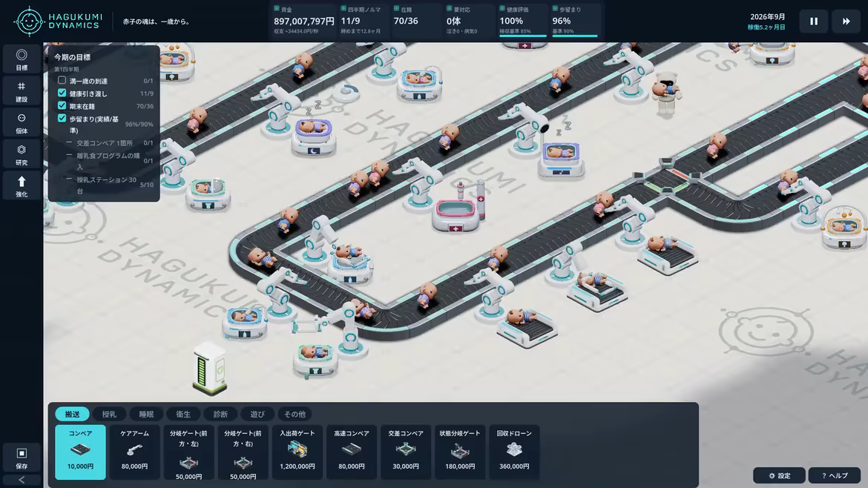The height and width of the screenshot is (488, 868).
Task: Click the 2026年9月 date display
Action: [766, 16]
